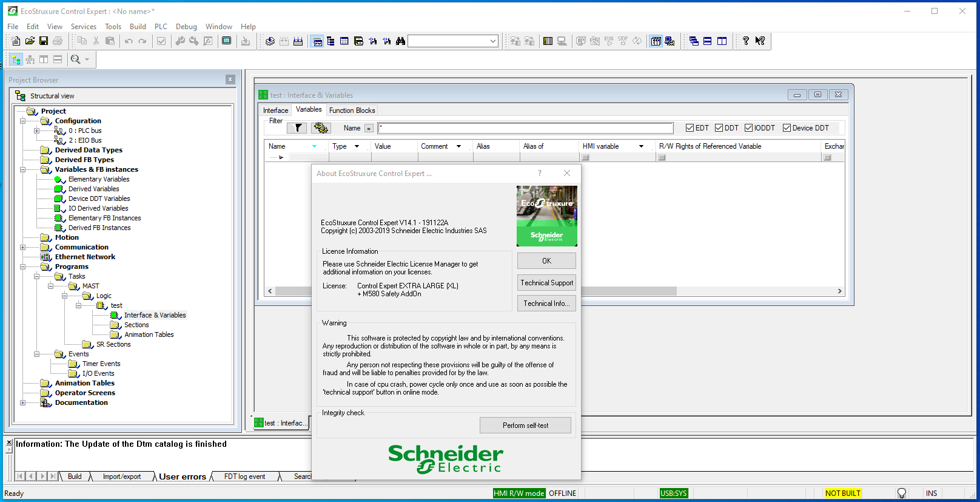Select the FDT log event output tab

[x=244, y=477]
